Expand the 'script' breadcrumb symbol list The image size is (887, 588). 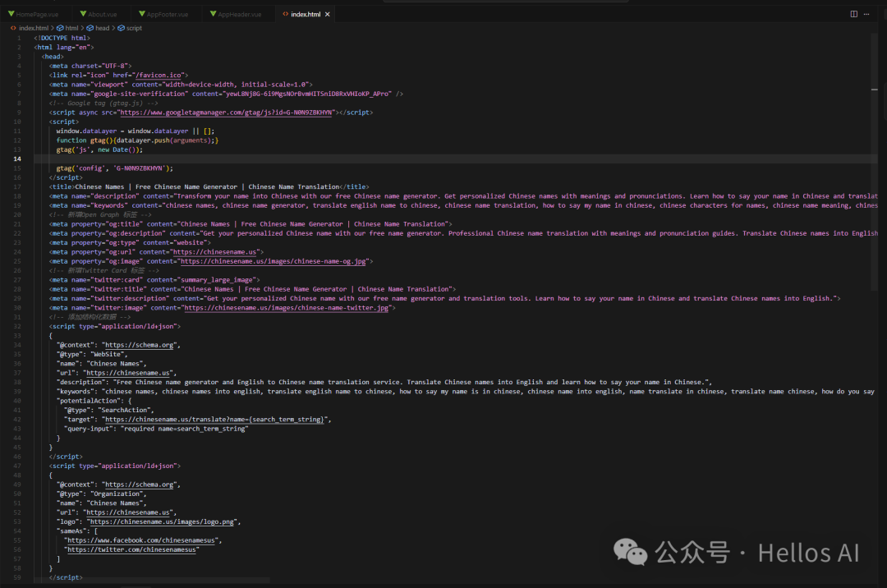[x=134, y=28]
